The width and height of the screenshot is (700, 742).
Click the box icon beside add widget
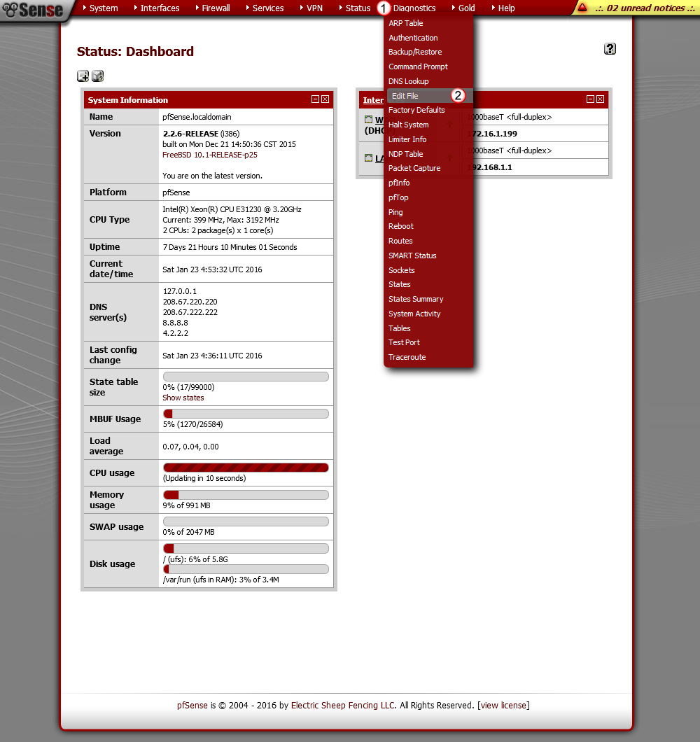point(97,76)
